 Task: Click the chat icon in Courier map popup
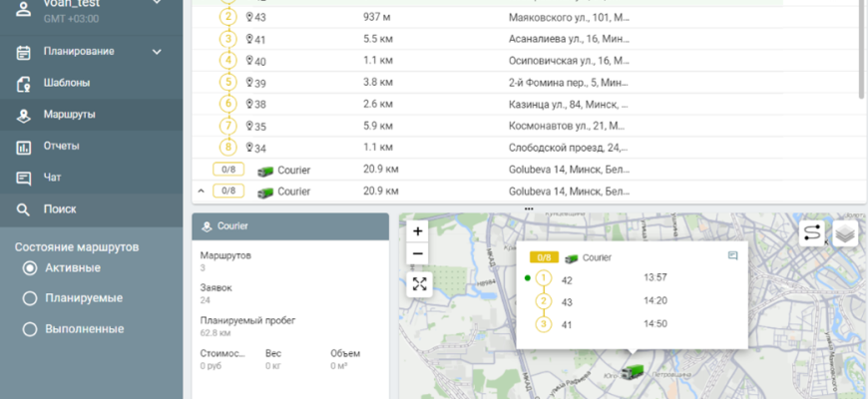pyautogui.click(x=733, y=256)
